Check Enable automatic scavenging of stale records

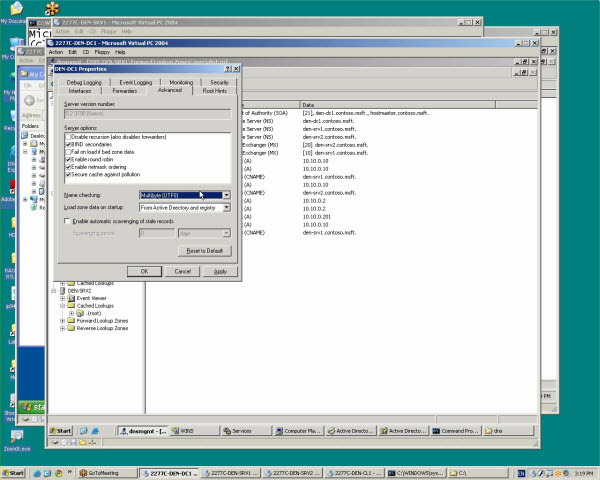68,220
